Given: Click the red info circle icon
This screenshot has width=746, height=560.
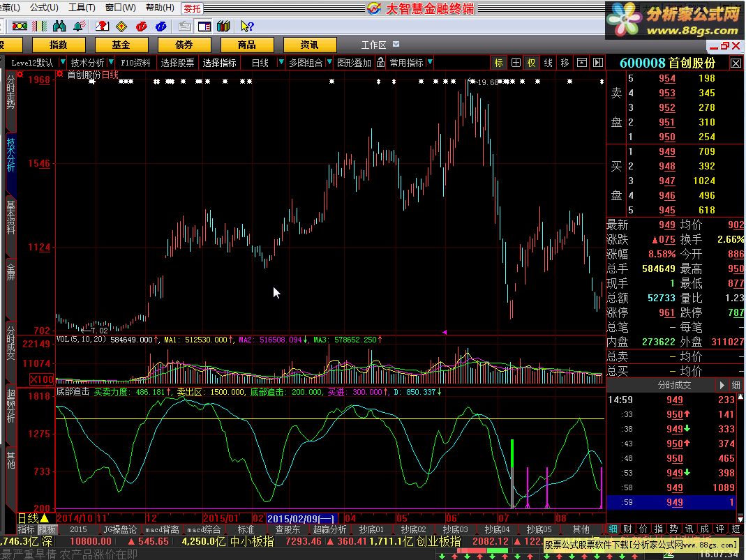Looking at the screenshot, I should 141,26.
